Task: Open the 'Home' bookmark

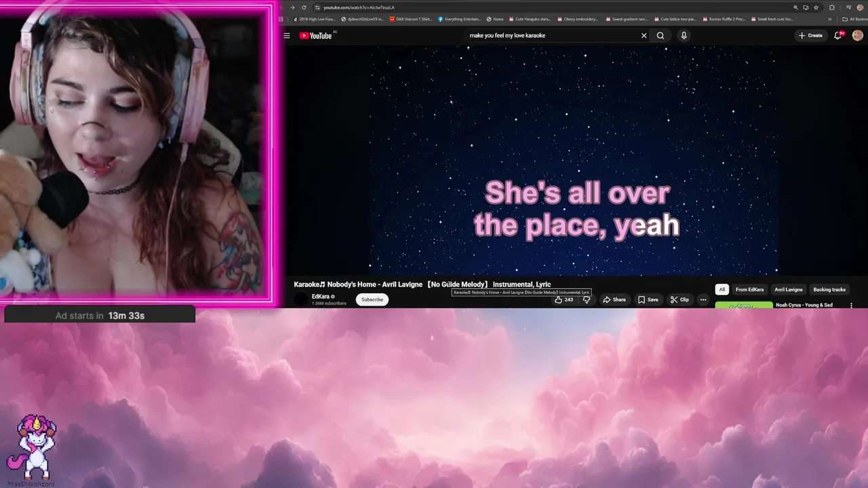Action: pos(495,19)
